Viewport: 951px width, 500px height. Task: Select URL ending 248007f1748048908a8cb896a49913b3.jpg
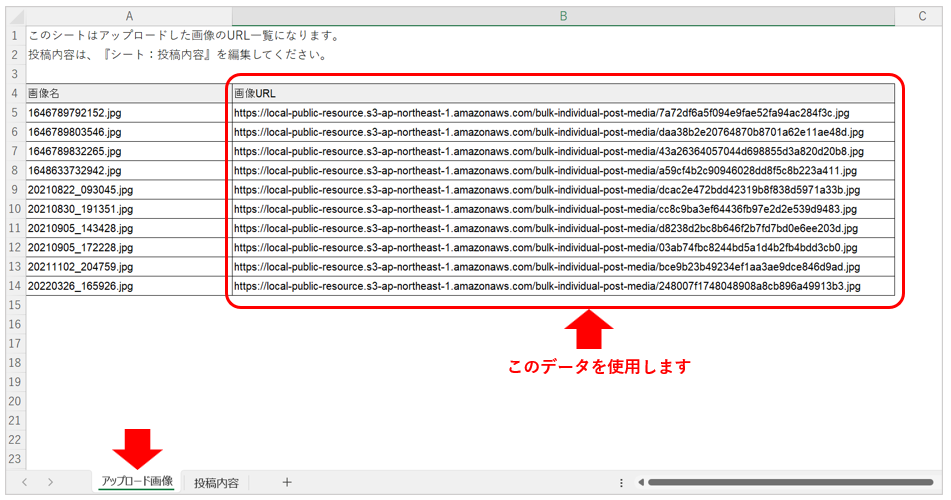tap(563, 286)
